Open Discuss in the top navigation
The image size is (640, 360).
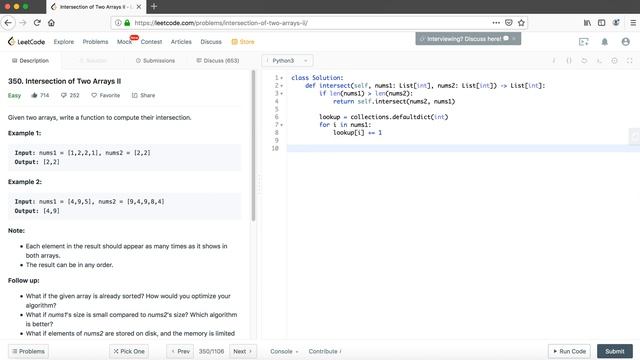click(x=211, y=42)
